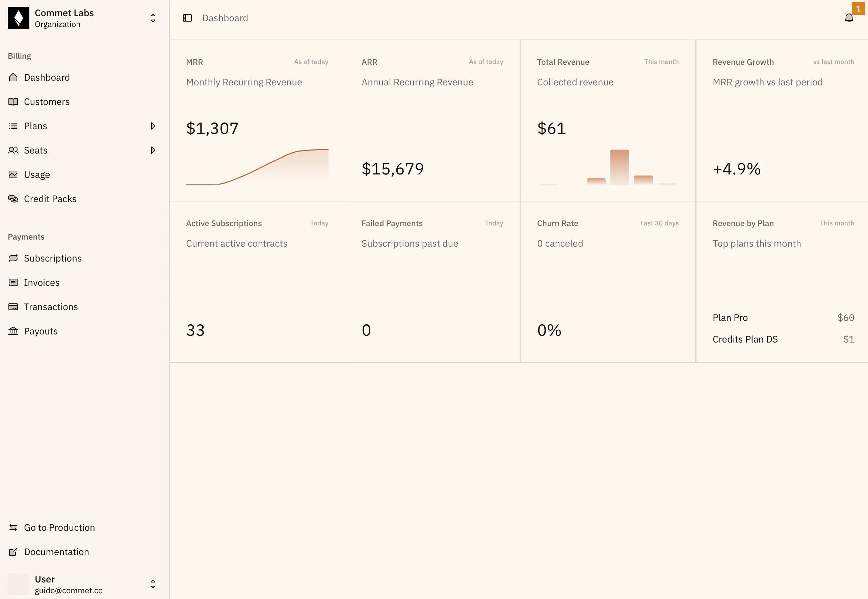Click the tallest Total Revenue bar

tap(620, 167)
